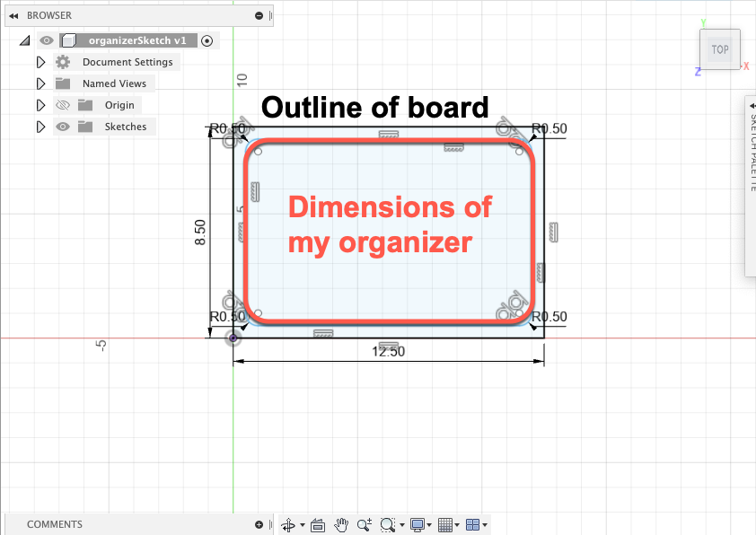Expand the Named Views folder

click(40, 83)
